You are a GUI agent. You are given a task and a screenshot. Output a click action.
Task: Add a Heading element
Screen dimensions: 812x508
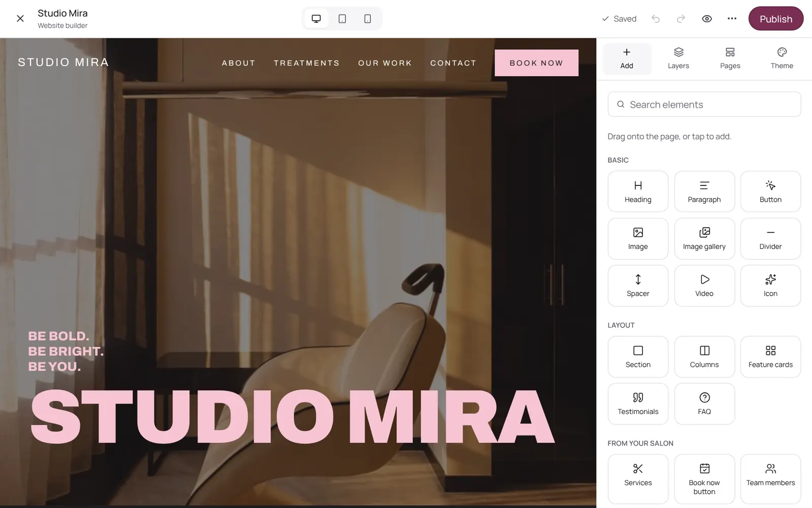pos(638,192)
